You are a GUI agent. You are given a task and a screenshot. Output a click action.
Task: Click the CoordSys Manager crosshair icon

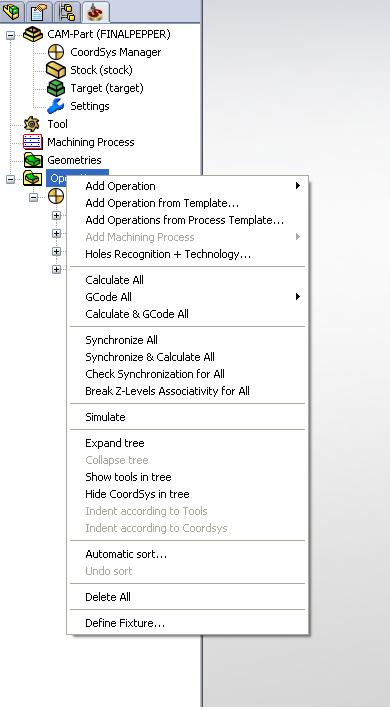tap(56, 52)
